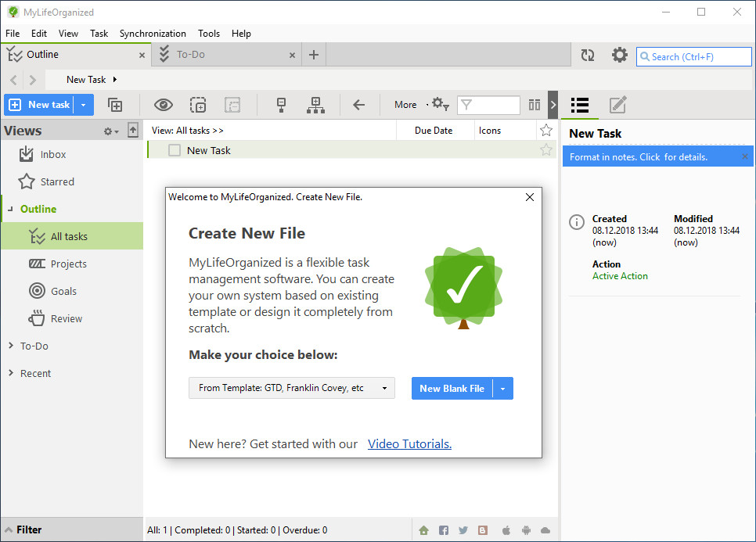Click the Facebook icon in status bar

tap(444, 530)
